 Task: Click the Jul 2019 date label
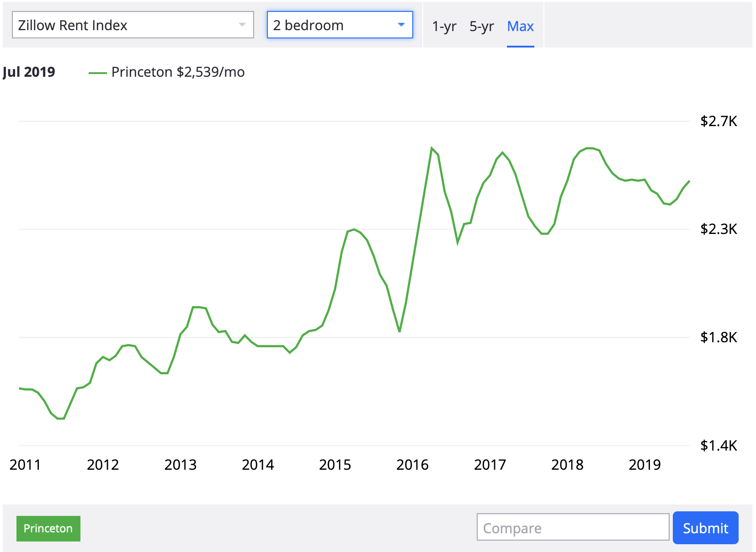coord(29,72)
